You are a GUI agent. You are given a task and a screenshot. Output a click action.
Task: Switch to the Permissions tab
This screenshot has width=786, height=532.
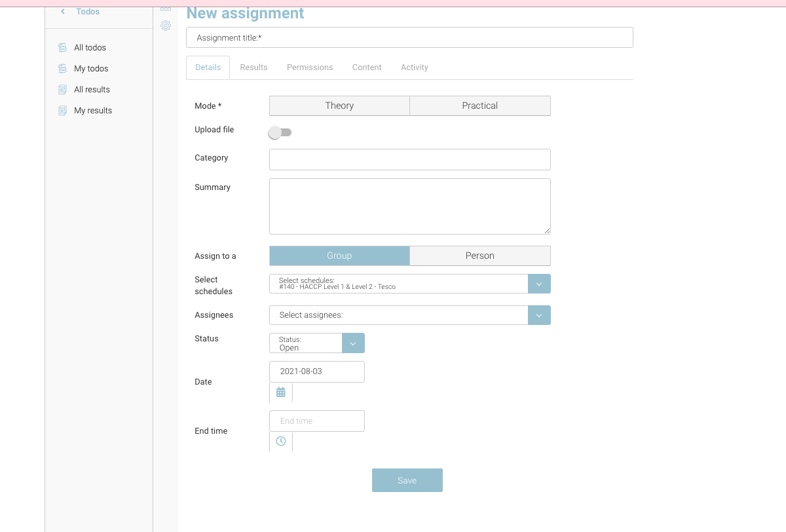click(310, 67)
